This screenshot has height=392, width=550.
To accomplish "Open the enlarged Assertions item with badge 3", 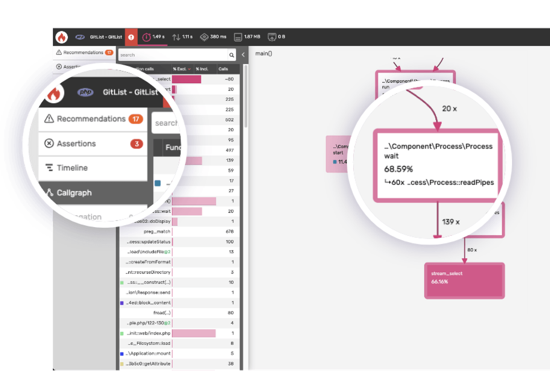I will 93,144.
